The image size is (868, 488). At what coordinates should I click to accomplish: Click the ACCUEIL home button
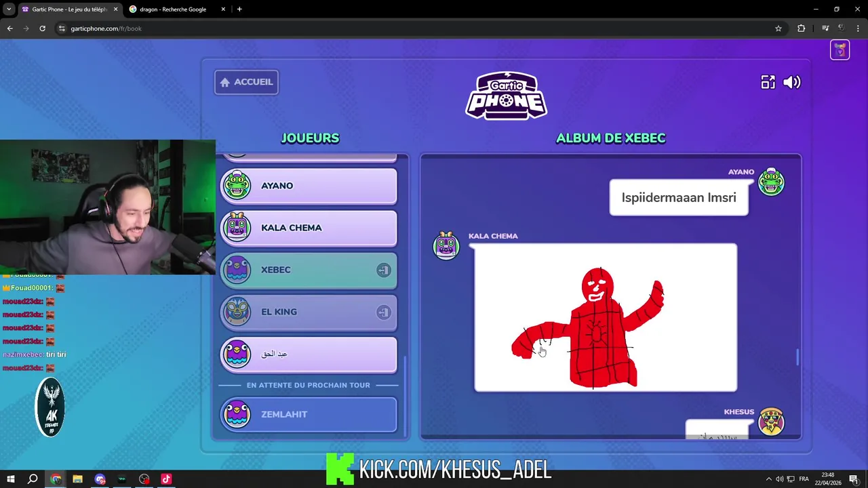(246, 82)
